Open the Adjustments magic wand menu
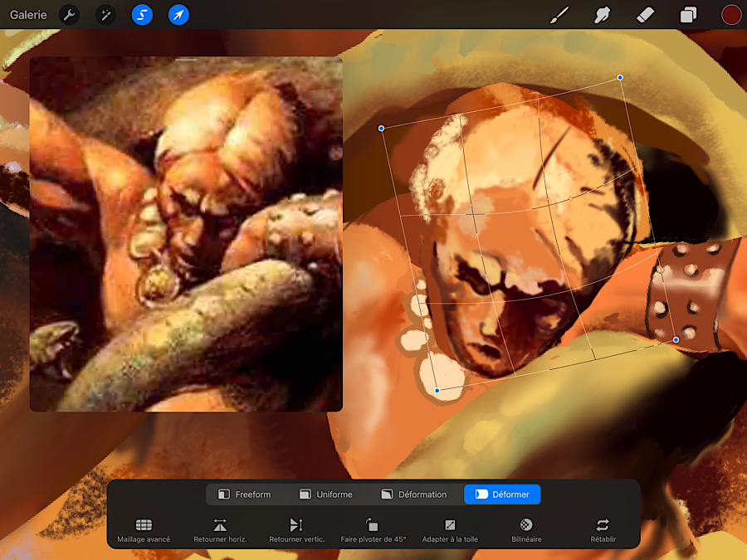747x560 pixels. coord(105,15)
